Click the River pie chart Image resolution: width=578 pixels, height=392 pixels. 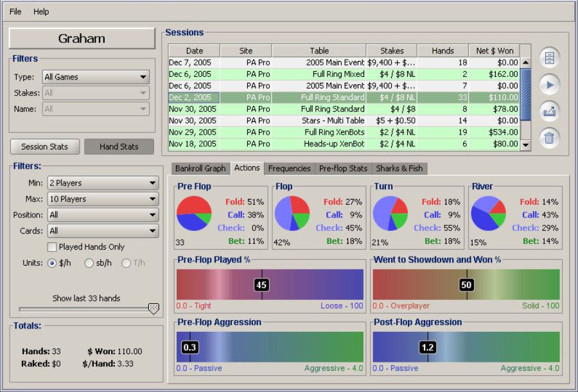coord(488,214)
